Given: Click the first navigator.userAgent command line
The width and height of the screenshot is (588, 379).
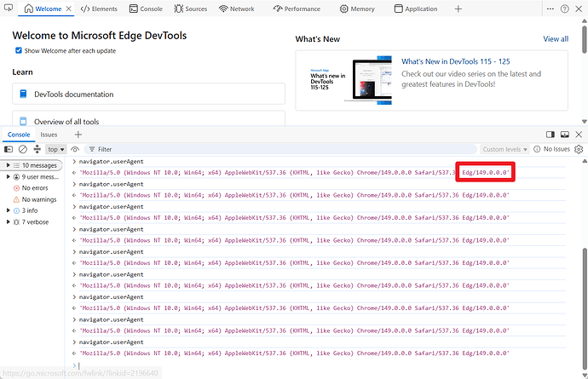Looking at the screenshot, I should pyautogui.click(x=111, y=162).
